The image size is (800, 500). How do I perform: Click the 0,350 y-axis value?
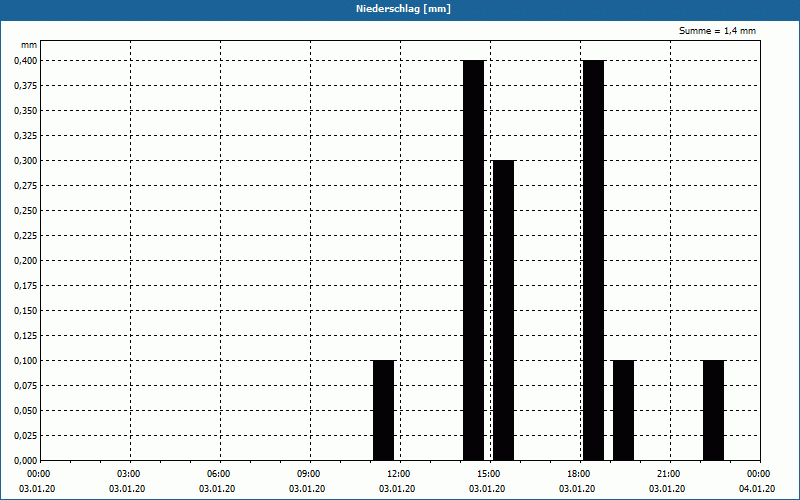click(26, 111)
